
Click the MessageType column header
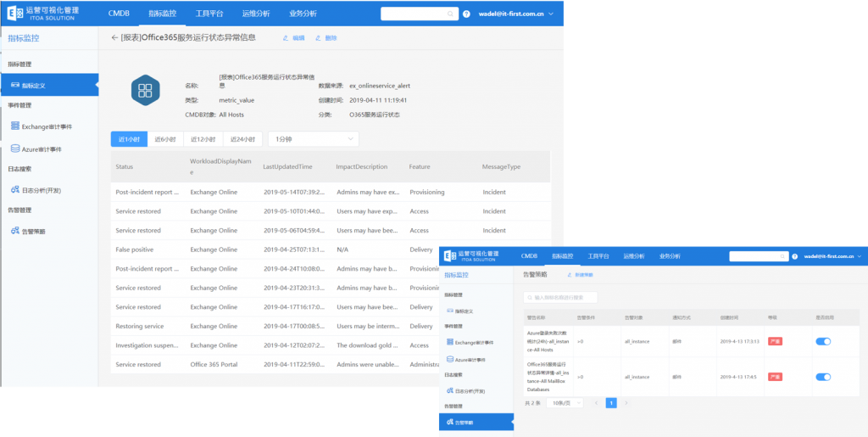click(501, 166)
